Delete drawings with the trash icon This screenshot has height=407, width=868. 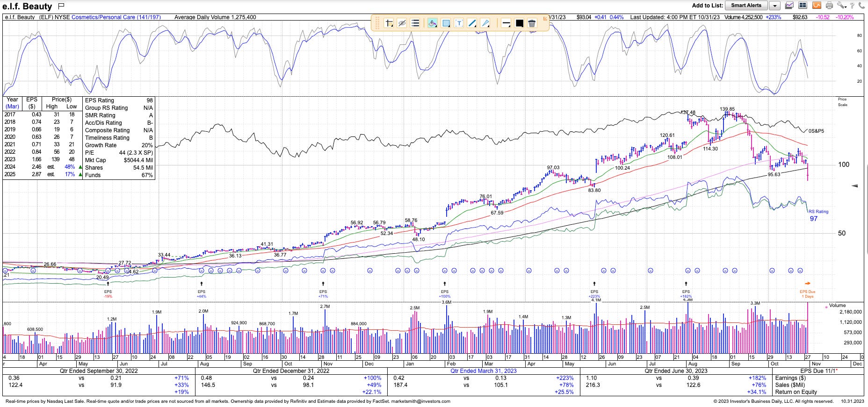(532, 23)
